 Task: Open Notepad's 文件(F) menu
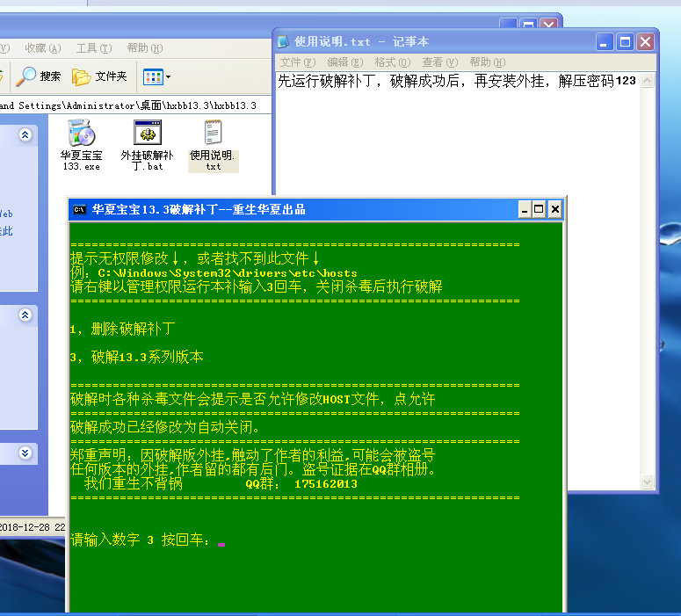298,62
